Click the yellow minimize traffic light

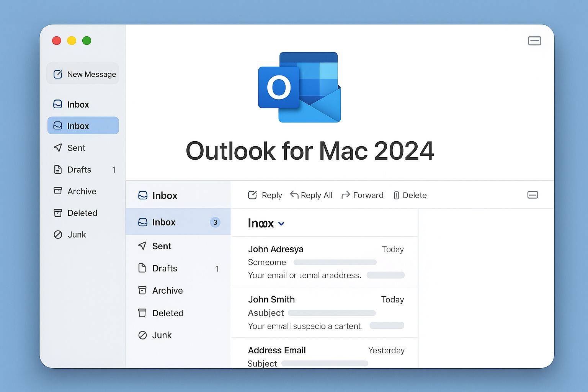tap(72, 41)
